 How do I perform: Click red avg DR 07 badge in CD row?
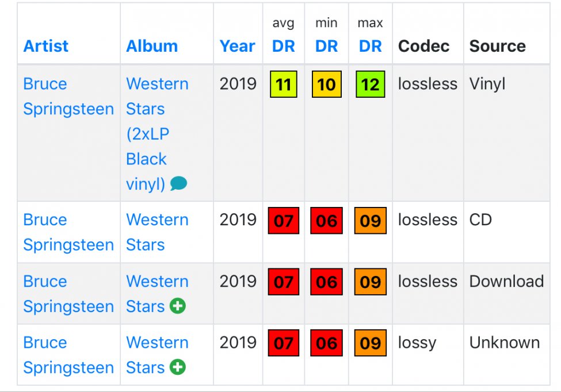(x=283, y=221)
